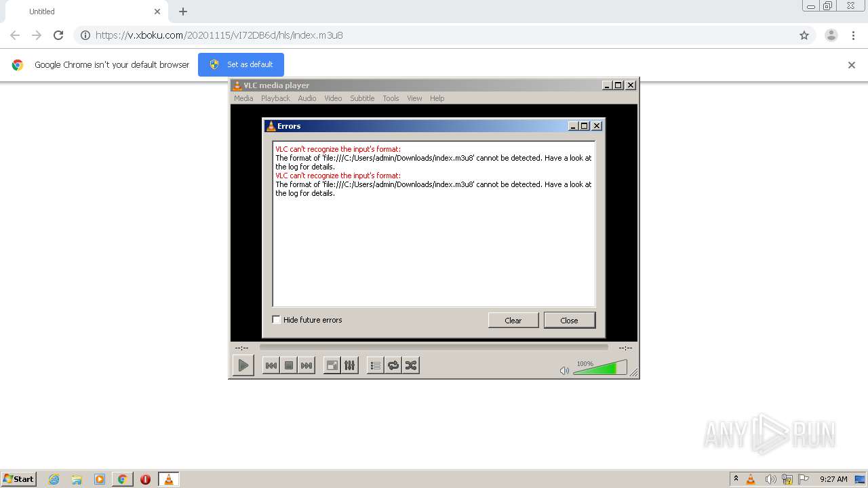Skip to previous track in VLC
The image size is (868, 488).
pyautogui.click(x=271, y=365)
